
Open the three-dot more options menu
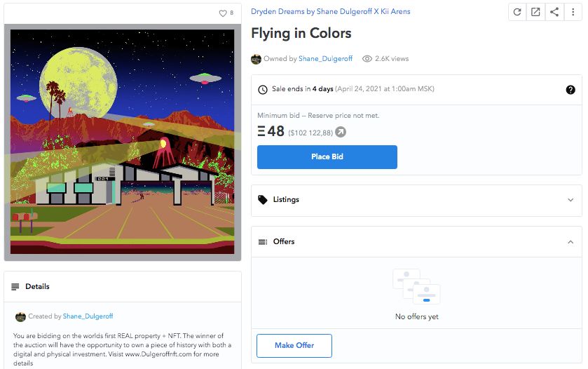tap(573, 12)
